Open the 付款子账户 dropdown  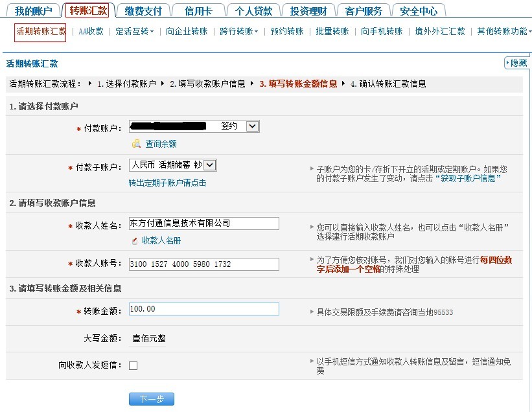[210, 165]
